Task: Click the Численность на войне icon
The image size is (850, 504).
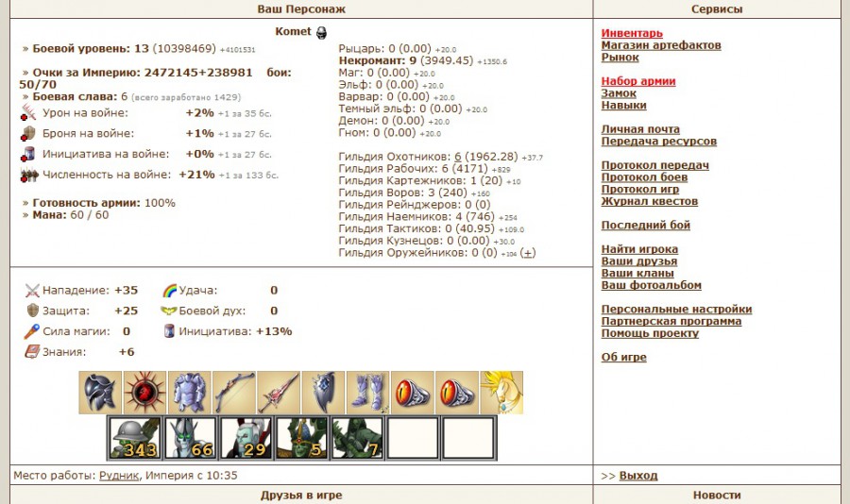Action: coord(29,175)
